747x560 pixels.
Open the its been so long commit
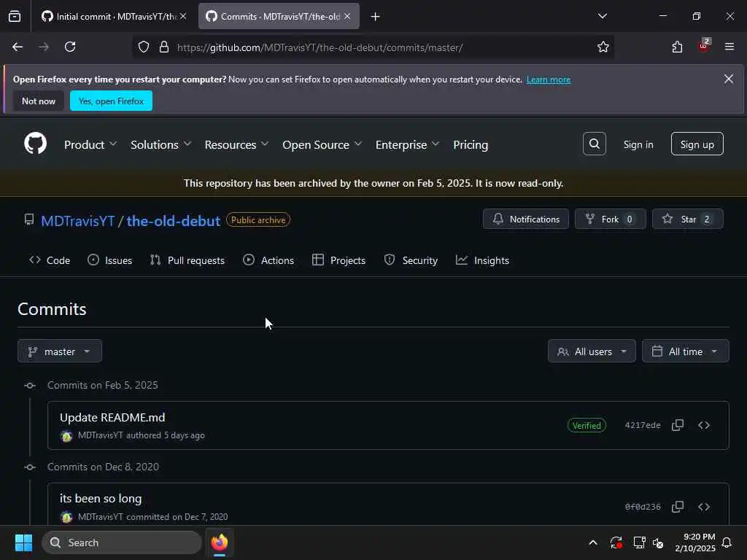coord(101,499)
